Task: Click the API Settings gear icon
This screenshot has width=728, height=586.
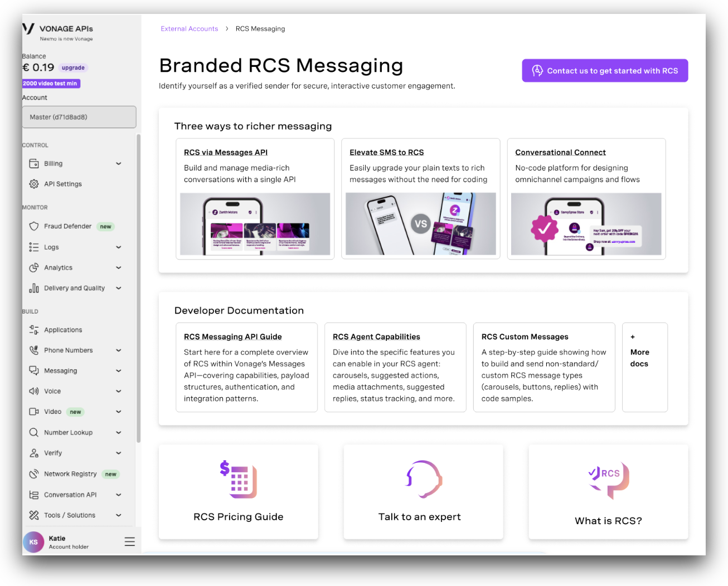Action: click(x=34, y=184)
